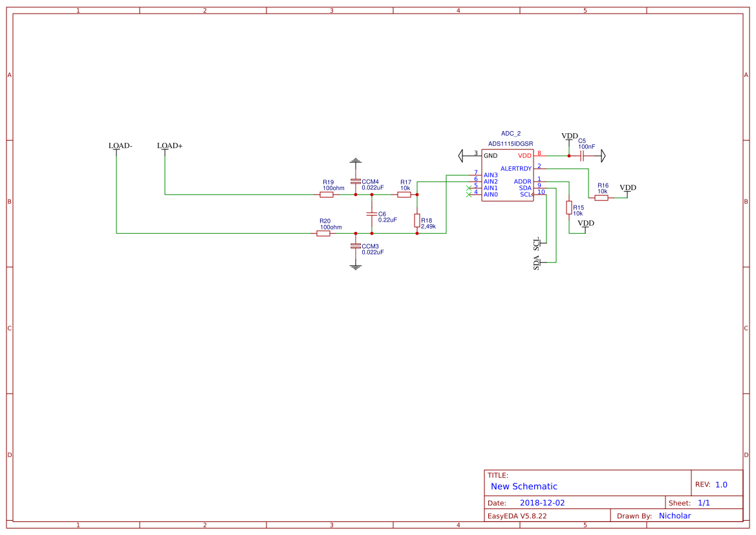The width and height of the screenshot is (756, 535).
Task: Select the LOAD- net label
Action: (120, 146)
